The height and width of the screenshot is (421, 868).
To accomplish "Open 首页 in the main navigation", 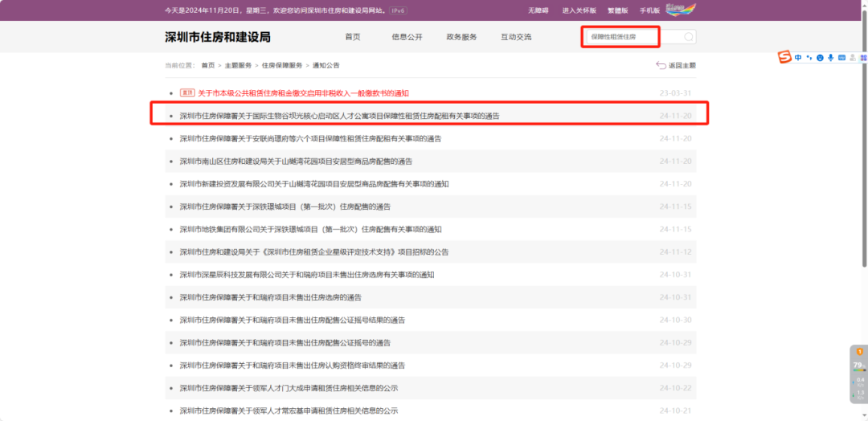I will point(353,37).
